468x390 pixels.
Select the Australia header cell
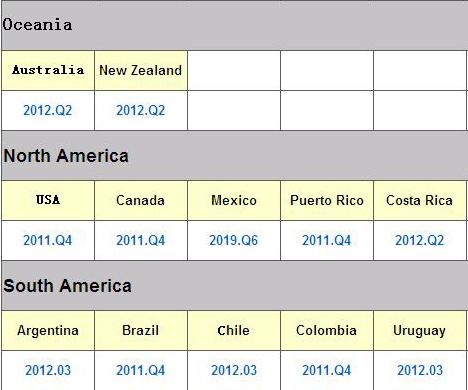tap(48, 70)
